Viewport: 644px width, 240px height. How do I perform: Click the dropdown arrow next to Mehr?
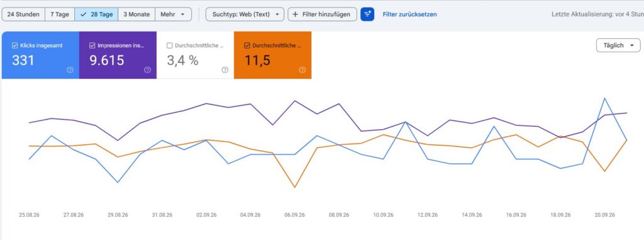click(x=183, y=14)
